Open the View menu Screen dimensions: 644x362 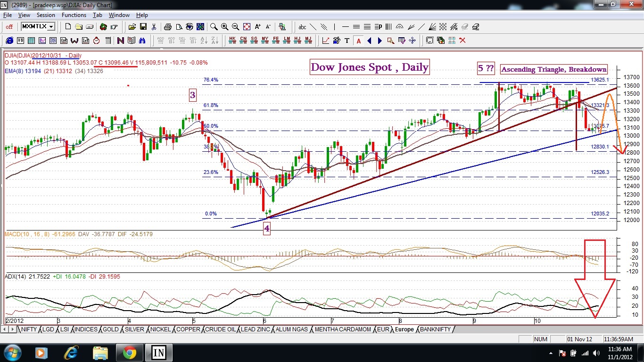(24, 15)
